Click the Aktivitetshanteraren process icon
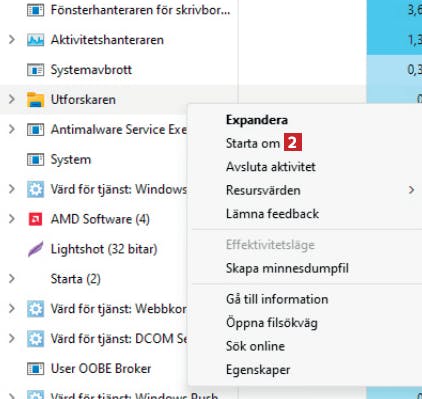The height and width of the screenshot is (399, 422). point(35,40)
